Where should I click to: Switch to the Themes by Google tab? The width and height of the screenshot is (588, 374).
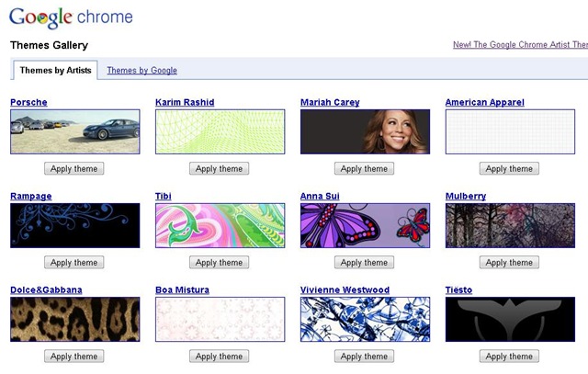tap(141, 70)
